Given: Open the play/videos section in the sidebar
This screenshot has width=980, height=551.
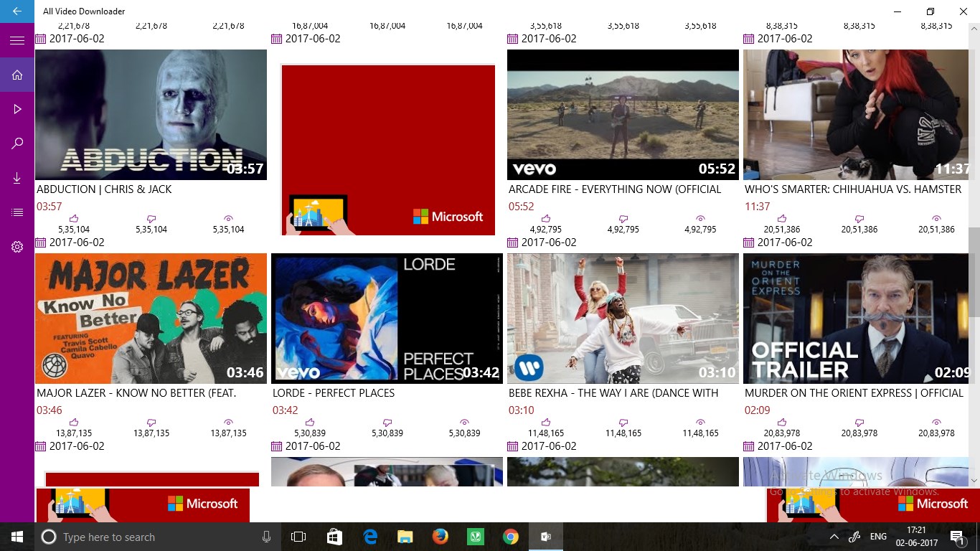Looking at the screenshot, I should [17, 109].
